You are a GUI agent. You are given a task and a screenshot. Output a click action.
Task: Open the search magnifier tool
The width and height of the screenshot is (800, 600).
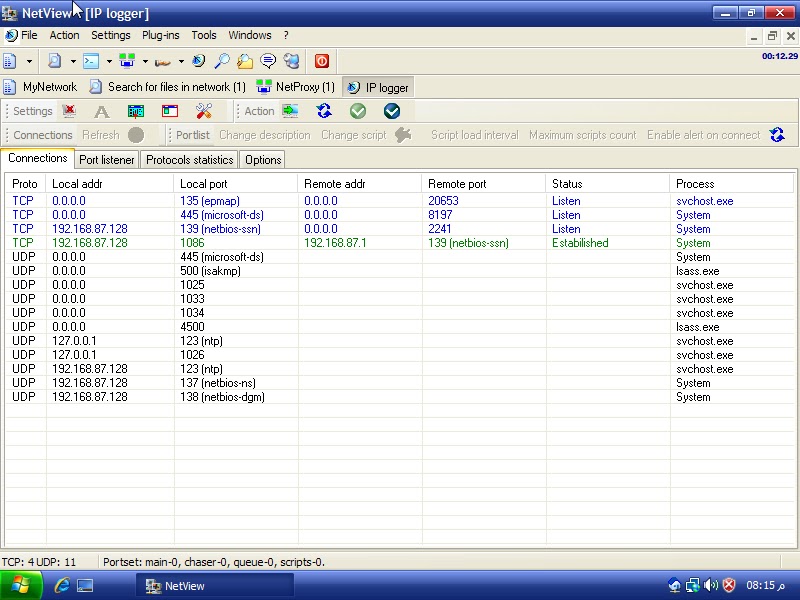tap(222, 60)
